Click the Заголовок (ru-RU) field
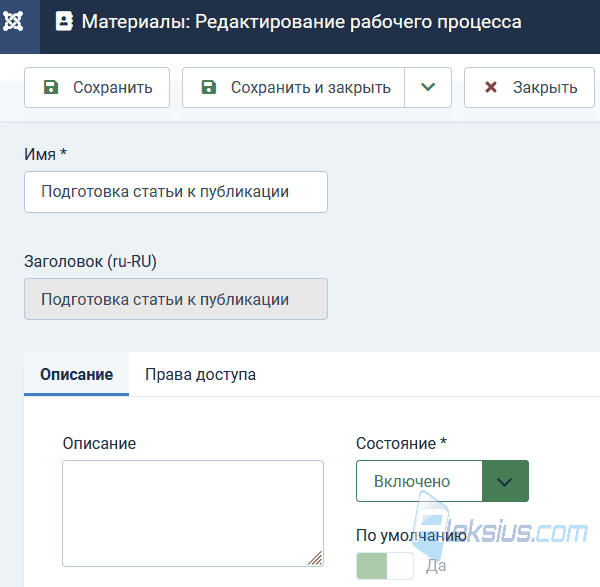 [x=176, y=299]
